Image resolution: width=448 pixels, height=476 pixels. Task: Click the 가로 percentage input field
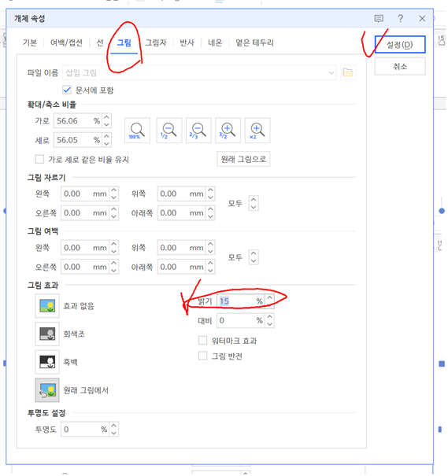coord(78,121)
